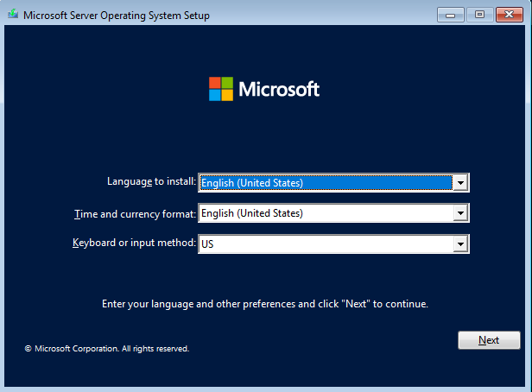This screenshot has width=532, height=392.
Task: Click the 'Time and currency format:' label
Action: [x=136, y=214]
